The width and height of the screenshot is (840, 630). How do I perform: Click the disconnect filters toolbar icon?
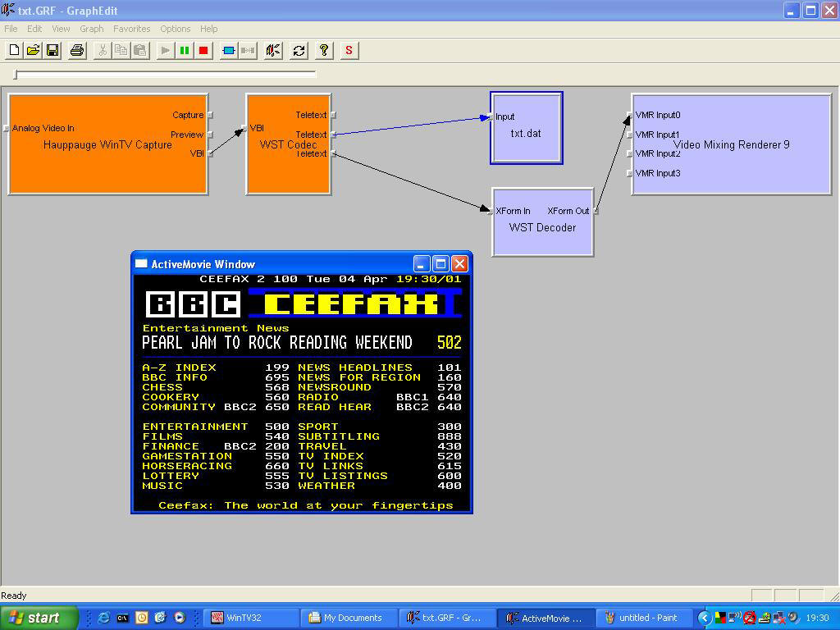[x=248, y=50]
